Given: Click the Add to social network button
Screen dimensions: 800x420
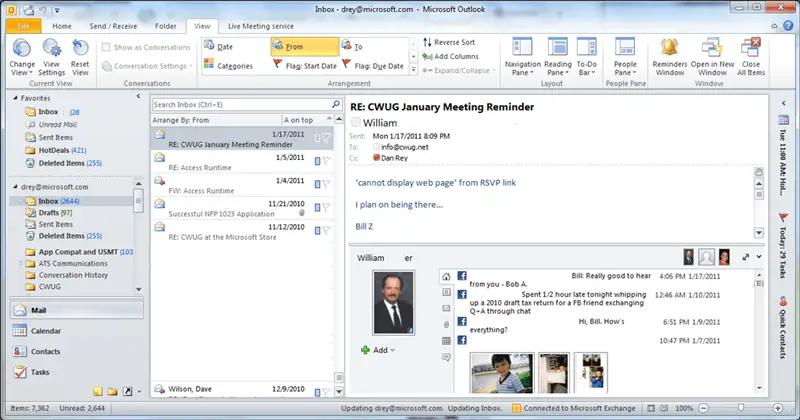Looking at the screenshot, I should (x=378, y=350).
